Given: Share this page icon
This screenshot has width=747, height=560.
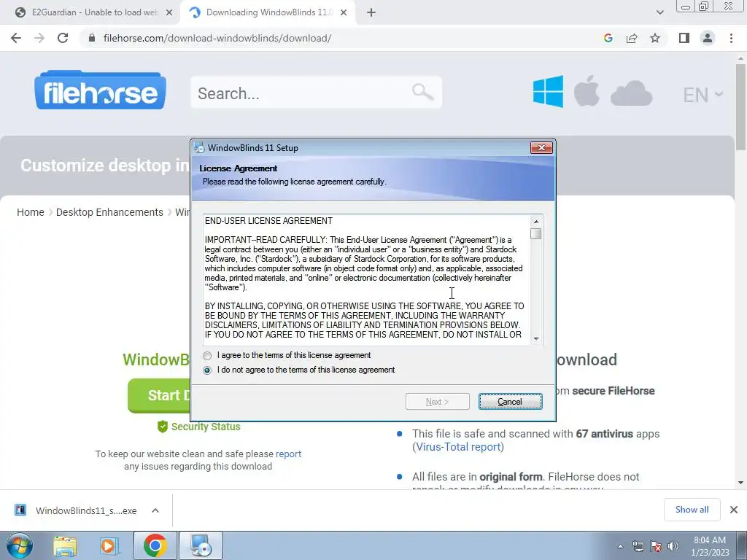Looking at the screenshot, I should (632, 38).
